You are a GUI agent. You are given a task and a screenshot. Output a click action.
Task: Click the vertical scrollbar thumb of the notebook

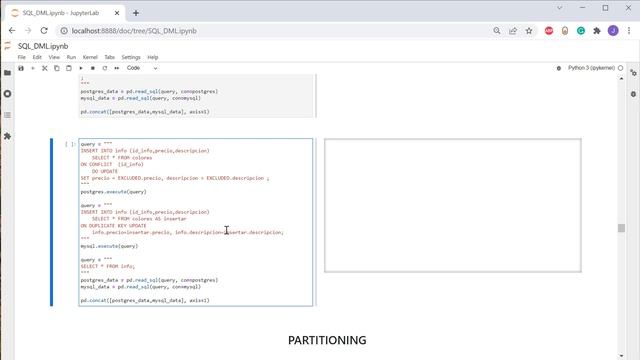[x=621, y=228]
